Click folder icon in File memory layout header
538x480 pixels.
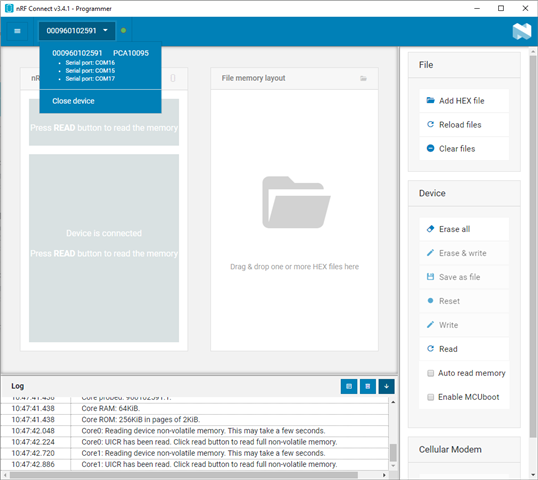click(363, 79)
